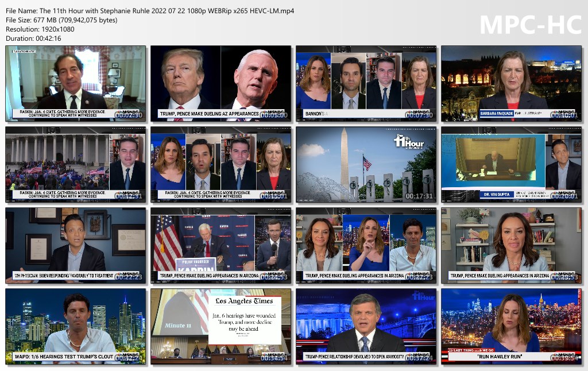Viewport: 588px width, 371px height.
Task: Select the Dr. Vin Gupta split-screen thumbnail
Action: pos(511,165)
